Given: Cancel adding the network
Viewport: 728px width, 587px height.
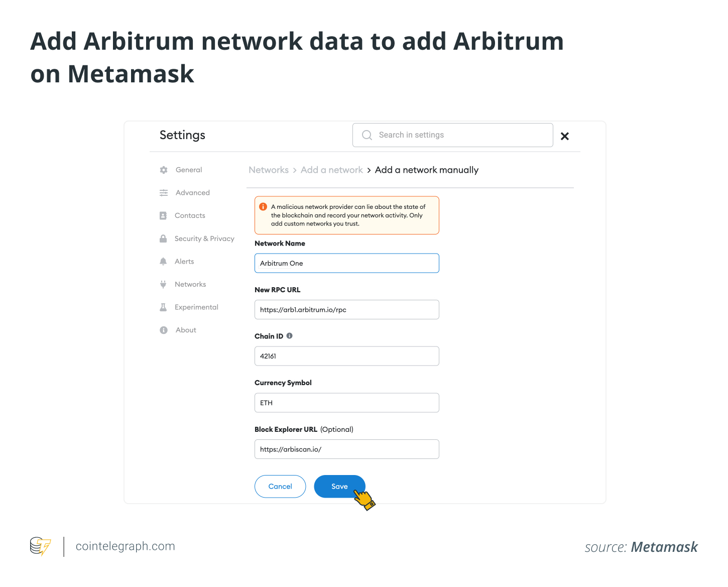Looking at the screenshot, I should [280, 486].
